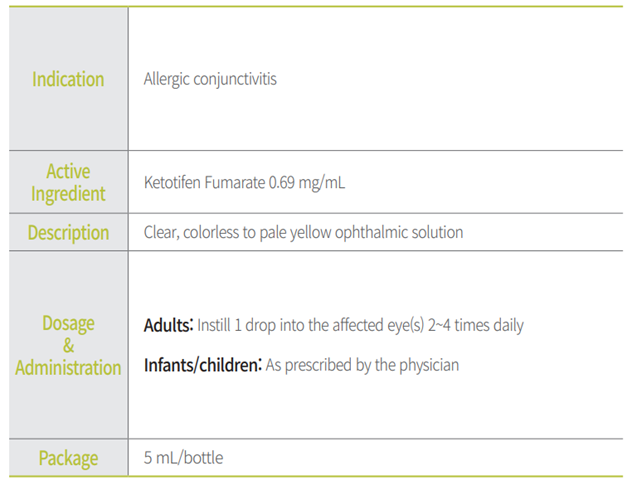Select the 'Allergic conjunctivitis' text
This screenshot has height=490, width=632.
click(210, 79)
